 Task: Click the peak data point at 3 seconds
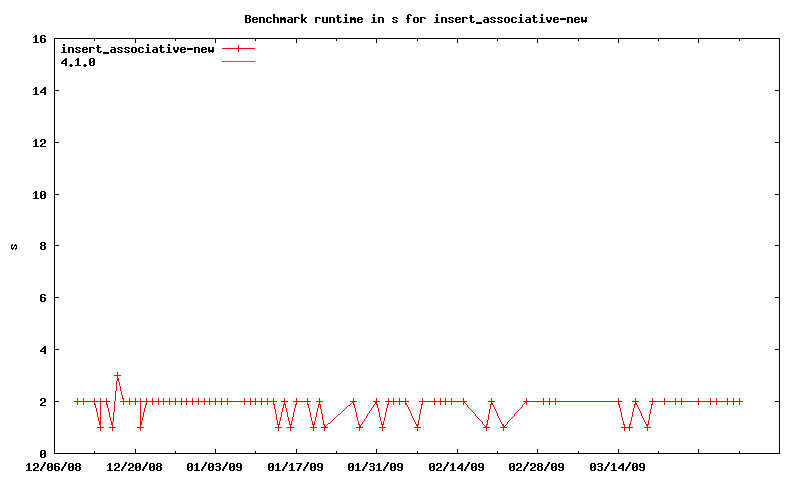click(x=117, y=376)
